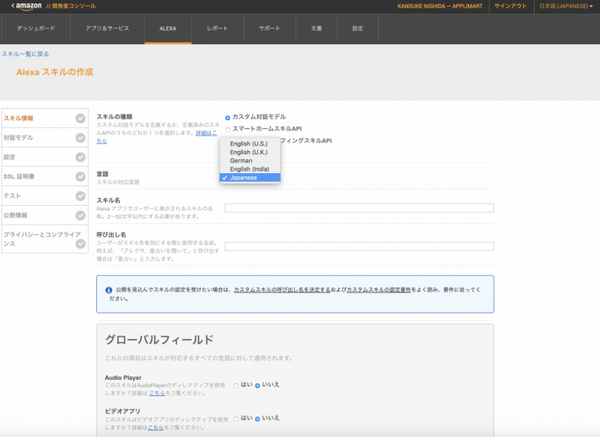Open the アプリ&サービス tab
600x437 pixels.
pos(109,29)
